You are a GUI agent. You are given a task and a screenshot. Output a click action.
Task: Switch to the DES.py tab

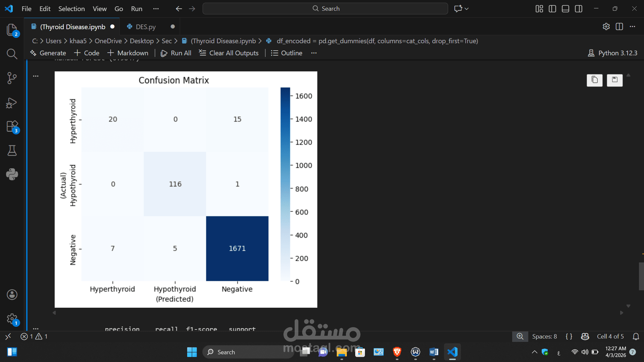[146, 27]
